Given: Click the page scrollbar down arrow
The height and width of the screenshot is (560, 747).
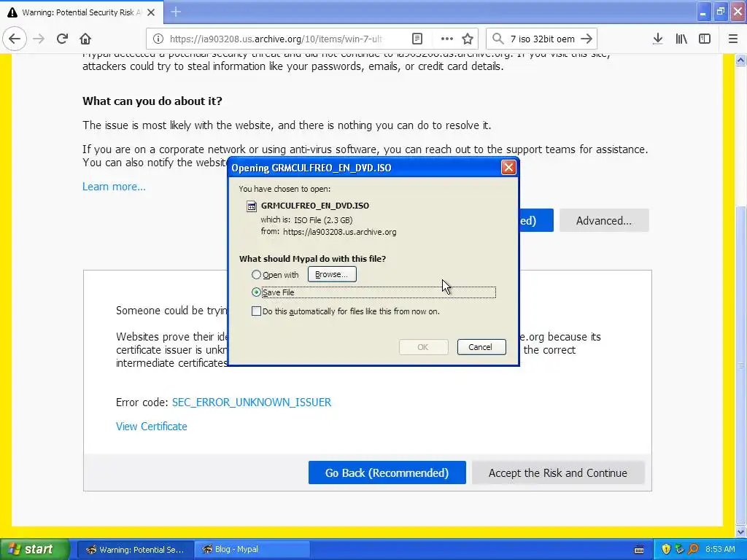Looking at the screenshot, I should coord(740,531).
